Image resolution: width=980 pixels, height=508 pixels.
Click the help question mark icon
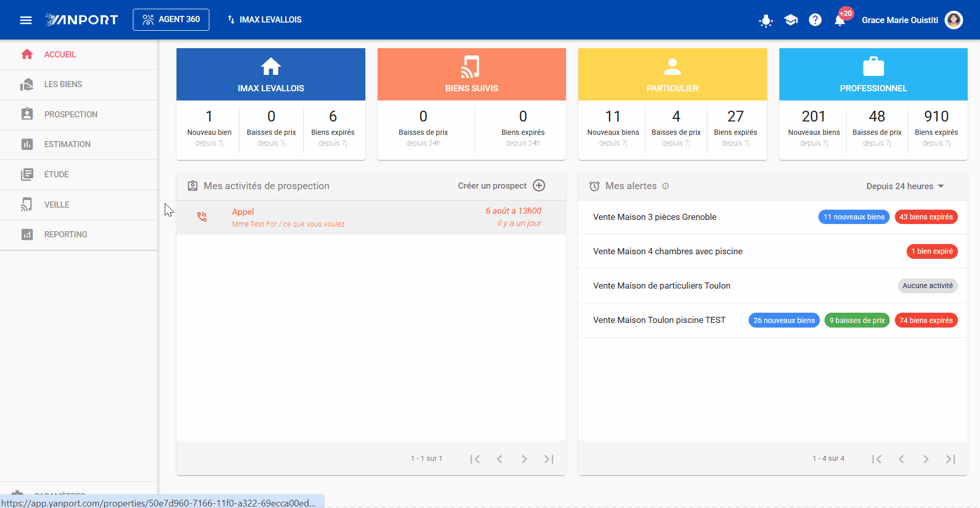815,20
